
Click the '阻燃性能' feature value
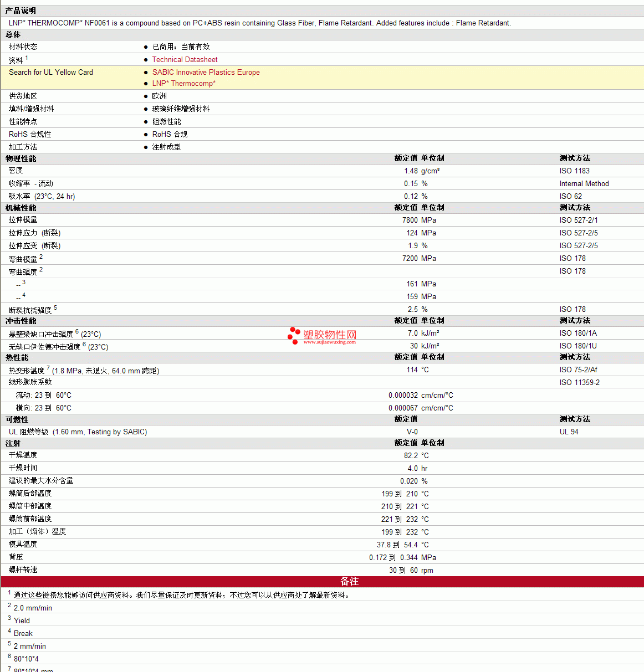click(166, 122)
